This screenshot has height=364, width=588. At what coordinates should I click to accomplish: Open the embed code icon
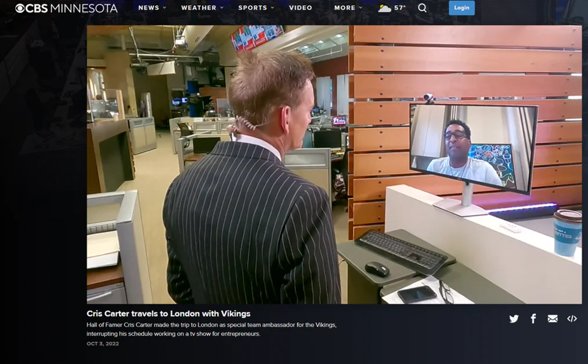tap(572, 319)
